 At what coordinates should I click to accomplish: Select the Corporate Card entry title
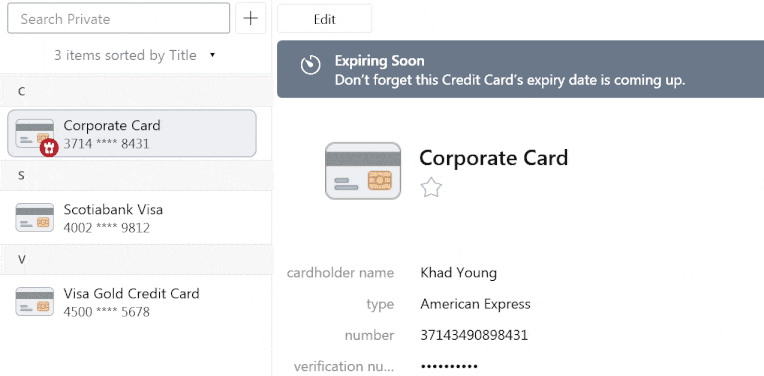[x=112, y=125]
